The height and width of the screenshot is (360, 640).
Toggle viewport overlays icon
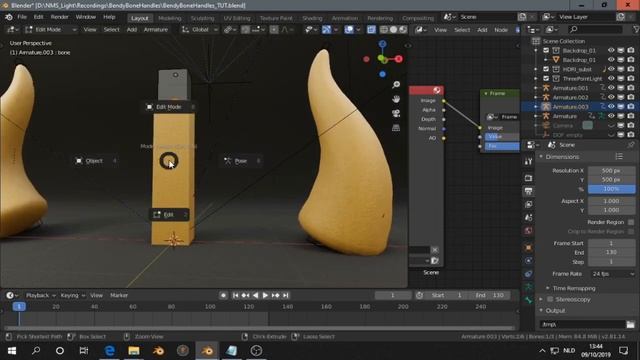[349, 30]
